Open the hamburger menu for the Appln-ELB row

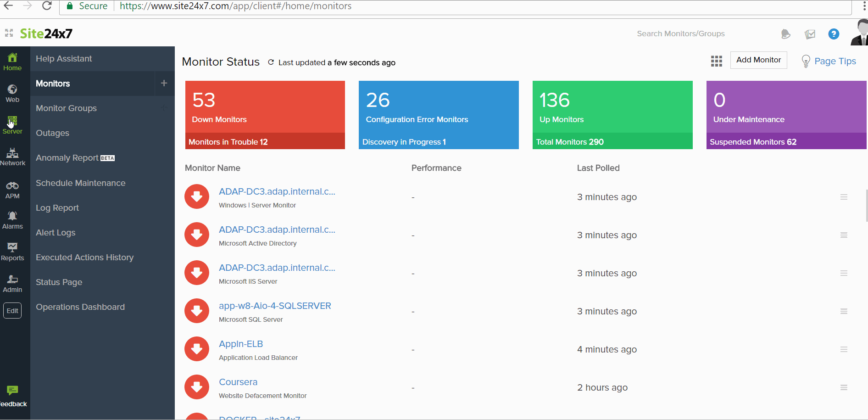pyautogui.click(x=844, y=349)
